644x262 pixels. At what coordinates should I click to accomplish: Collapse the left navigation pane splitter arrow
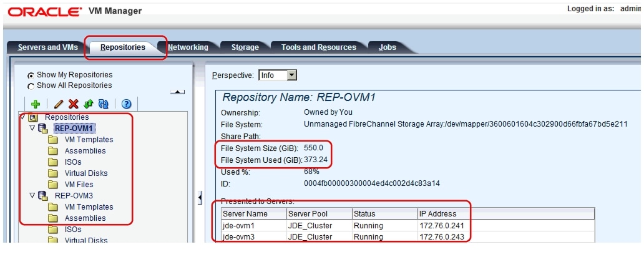point(200,198)
